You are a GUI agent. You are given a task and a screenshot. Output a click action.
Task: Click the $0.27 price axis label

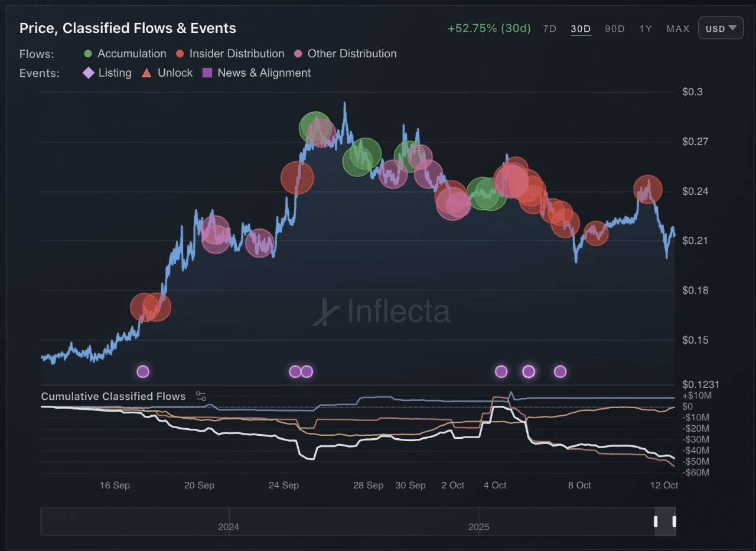coord(694,142)
